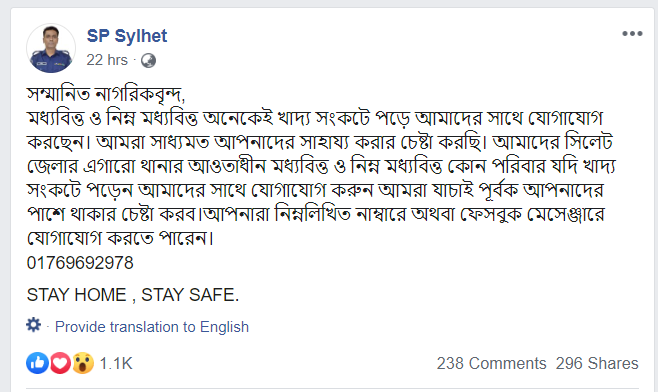The image size is (658, 392).
Task: Open the 238 Comments link
Action: (x=491, y=363)
